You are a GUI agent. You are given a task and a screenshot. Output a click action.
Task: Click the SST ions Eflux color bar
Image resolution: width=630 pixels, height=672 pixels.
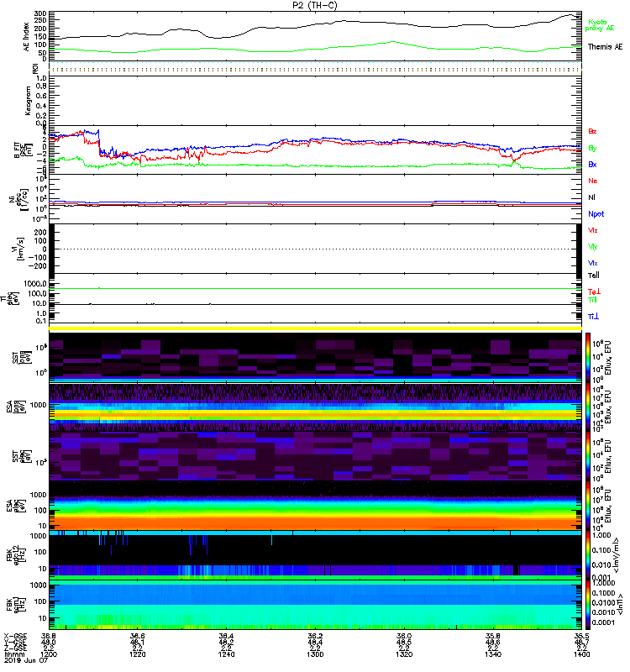click(588, 357)
